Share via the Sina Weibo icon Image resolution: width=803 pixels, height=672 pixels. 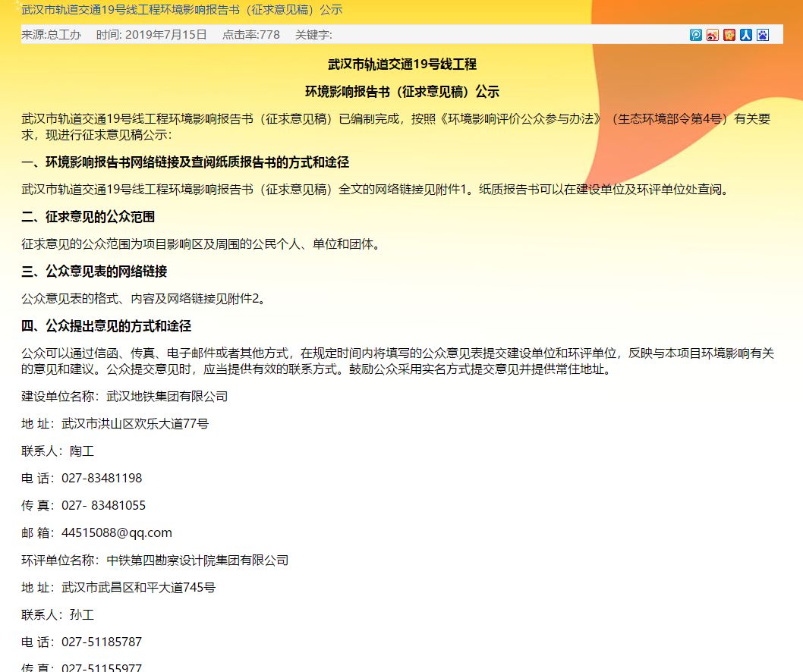click(713, 35)
